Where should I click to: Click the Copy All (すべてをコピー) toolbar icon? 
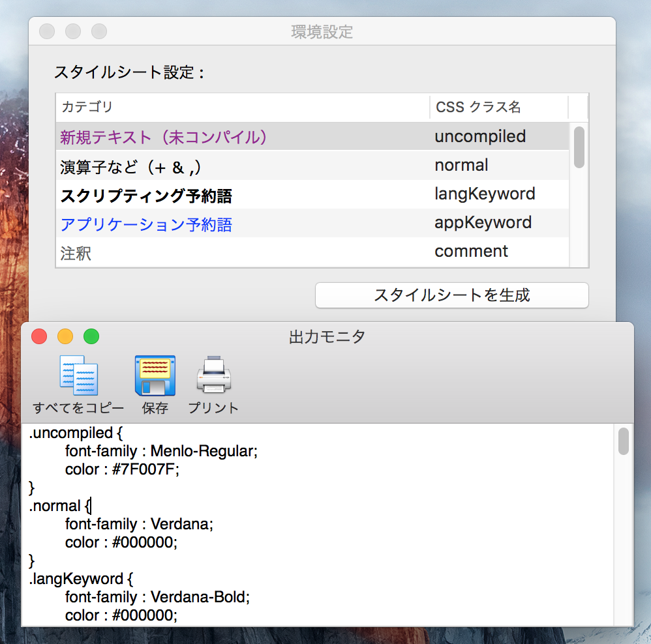(79, 375)
